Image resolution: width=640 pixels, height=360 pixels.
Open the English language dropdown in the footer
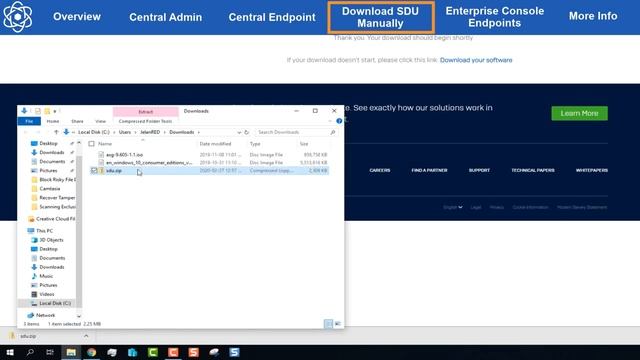[x=453, y=207]
